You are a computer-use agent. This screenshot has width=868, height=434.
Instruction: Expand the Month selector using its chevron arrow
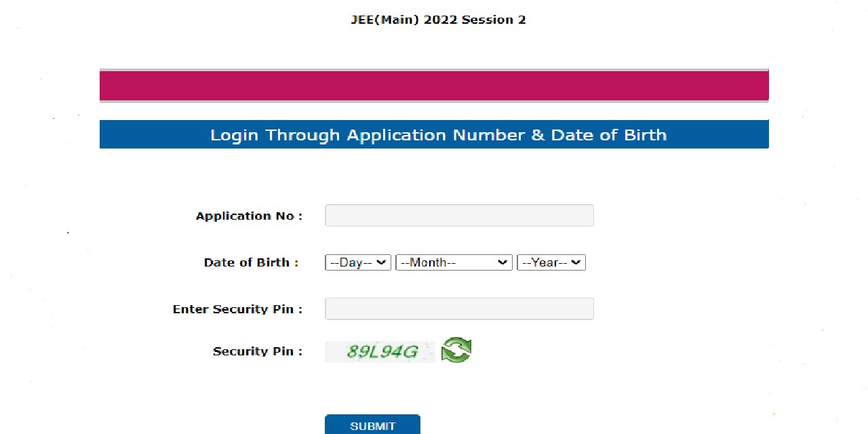(x=502, y=262)
